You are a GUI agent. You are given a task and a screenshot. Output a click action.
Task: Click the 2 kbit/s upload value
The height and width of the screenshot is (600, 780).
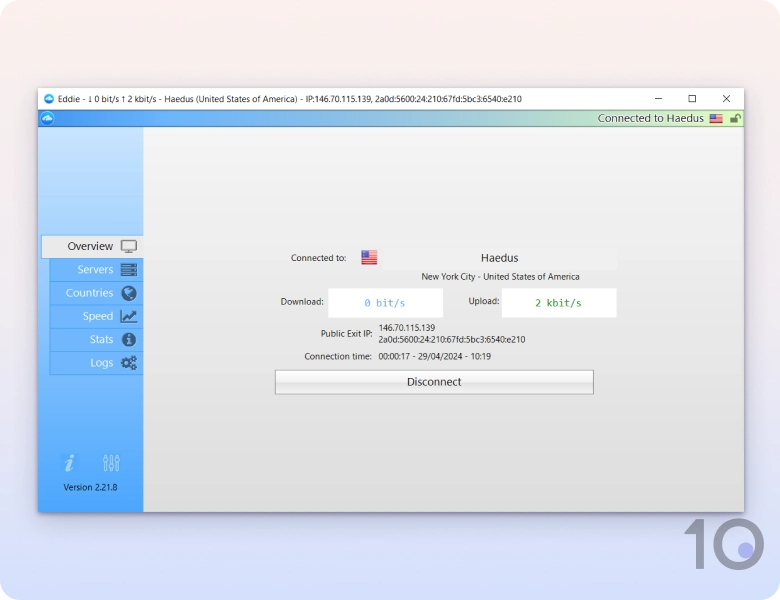pyautogui.click(x=559, y=303)
